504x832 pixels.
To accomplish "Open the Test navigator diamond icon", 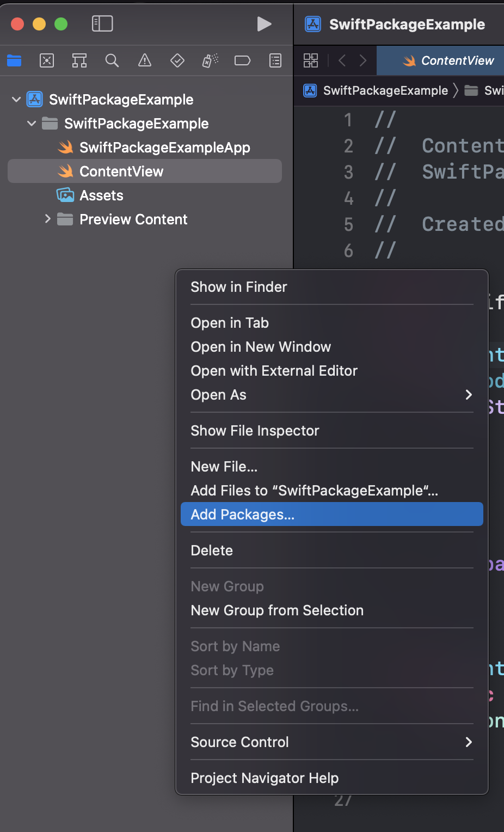I will pos(177,60).
